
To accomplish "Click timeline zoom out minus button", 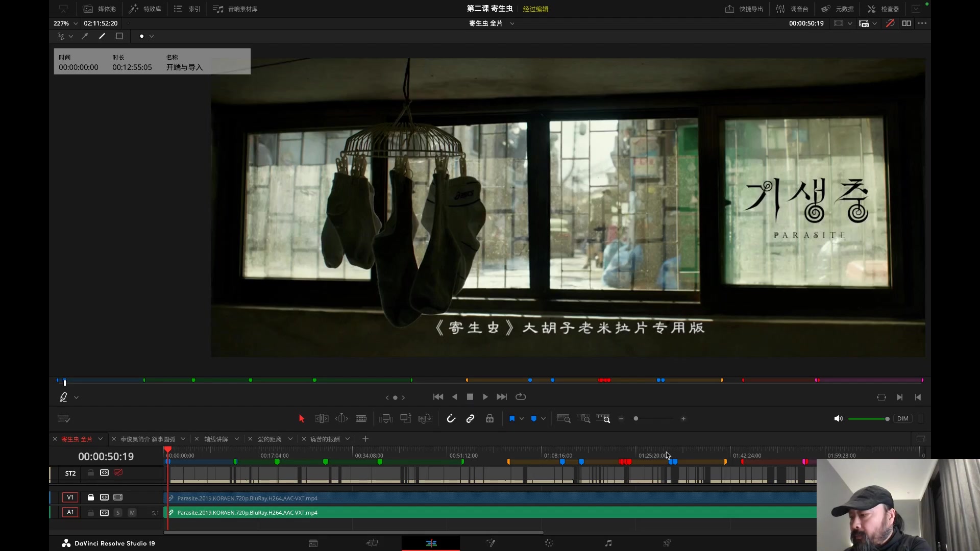I will coord(621,419).
